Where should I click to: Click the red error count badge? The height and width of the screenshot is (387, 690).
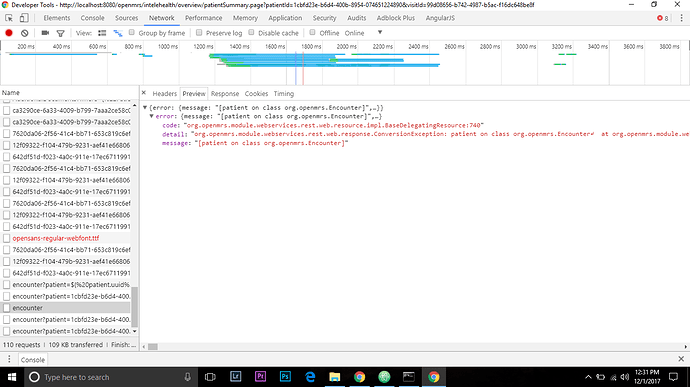(x=663, y=18)
